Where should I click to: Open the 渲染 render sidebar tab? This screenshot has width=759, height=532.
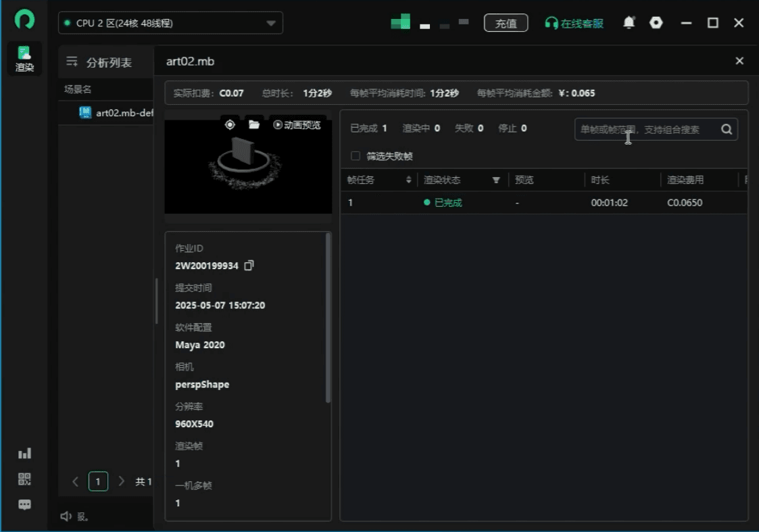[x=25, y=59]
